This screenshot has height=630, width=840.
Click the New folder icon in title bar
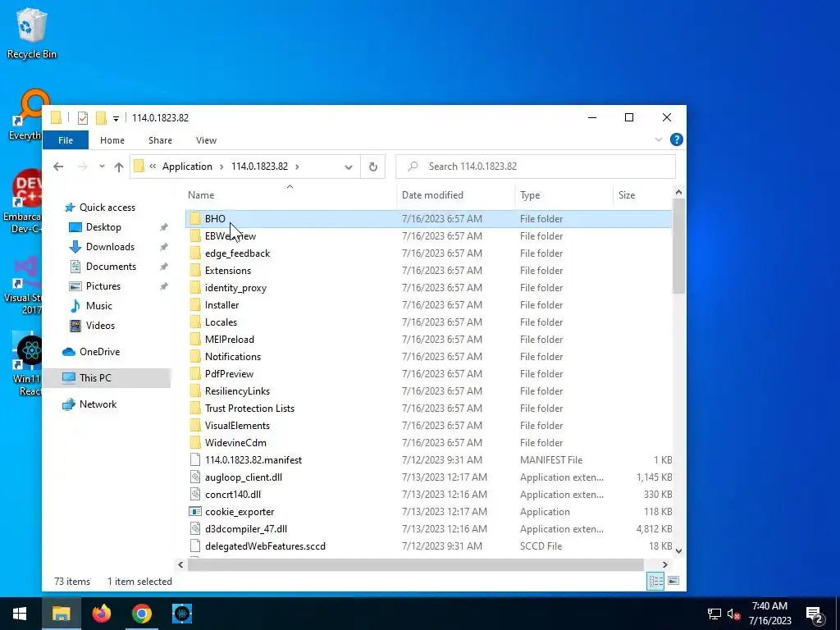tap(101, 118)
